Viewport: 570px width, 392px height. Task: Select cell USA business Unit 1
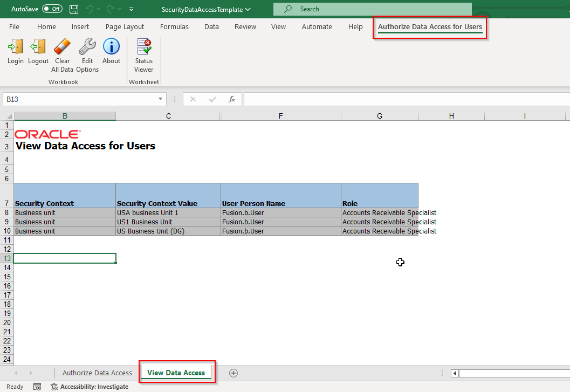tap(168, 213)
